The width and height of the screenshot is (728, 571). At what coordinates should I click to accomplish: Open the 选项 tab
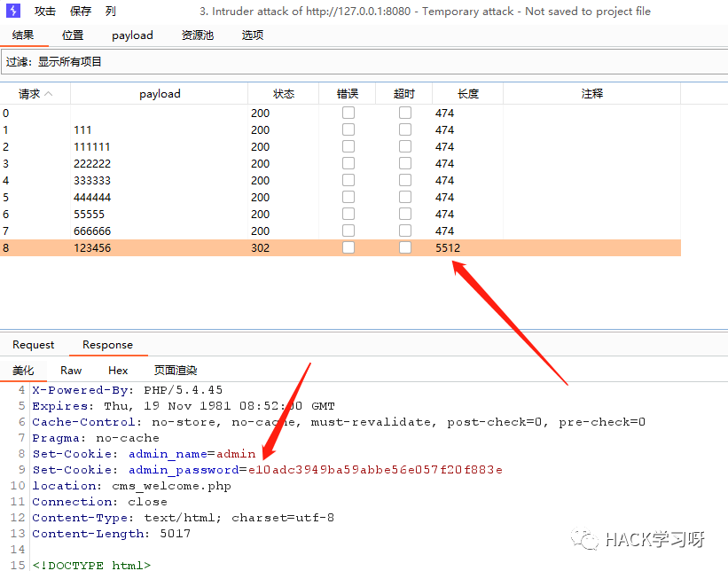pyautogui.click(x=253, y=35)
